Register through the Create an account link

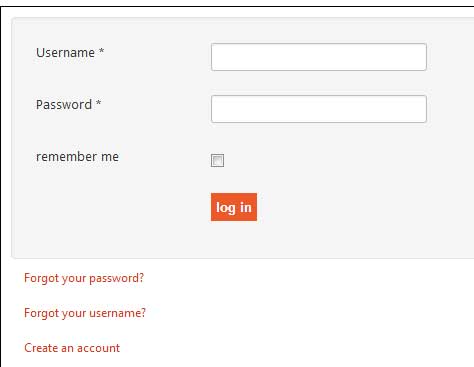(72, 348)
